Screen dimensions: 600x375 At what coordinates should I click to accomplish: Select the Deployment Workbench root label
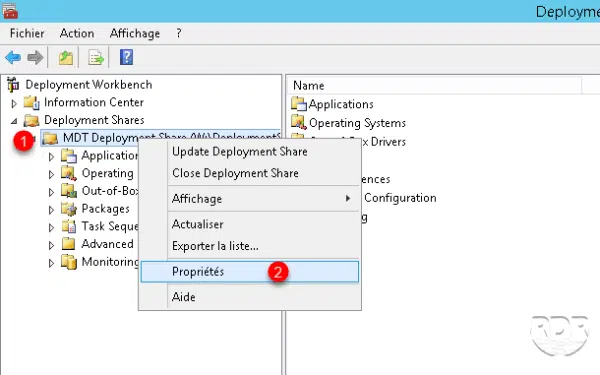(x=89, y=85)
